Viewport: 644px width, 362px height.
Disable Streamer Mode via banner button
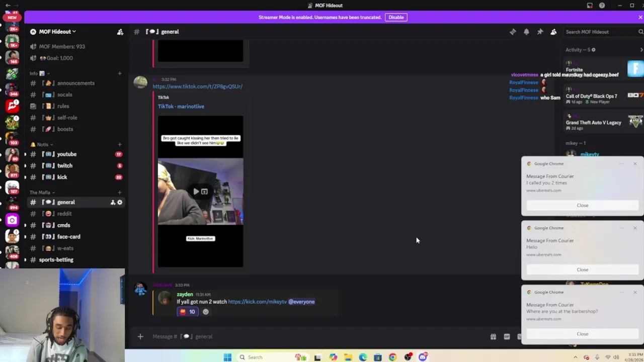pos(396,17)
